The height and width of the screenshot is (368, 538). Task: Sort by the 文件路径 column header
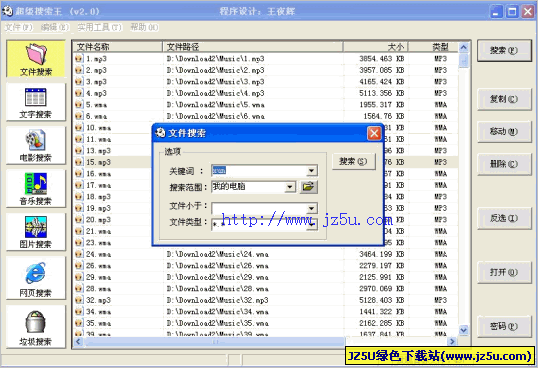253,47
